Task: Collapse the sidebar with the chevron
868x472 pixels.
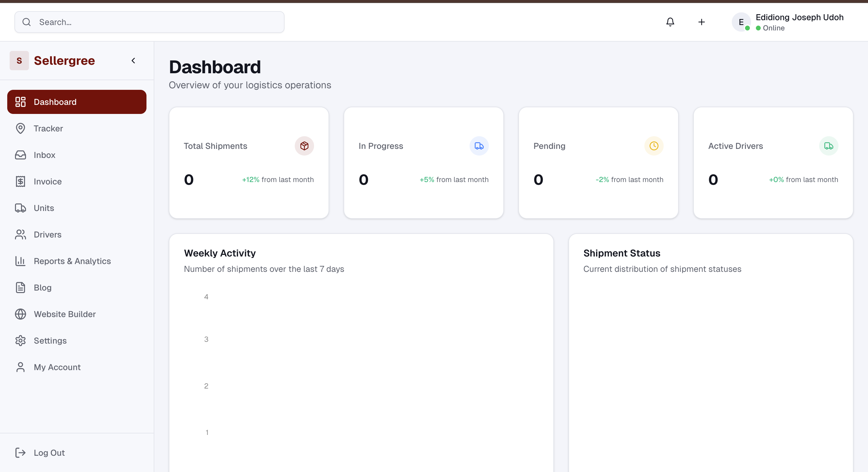Action: [133, 61]
